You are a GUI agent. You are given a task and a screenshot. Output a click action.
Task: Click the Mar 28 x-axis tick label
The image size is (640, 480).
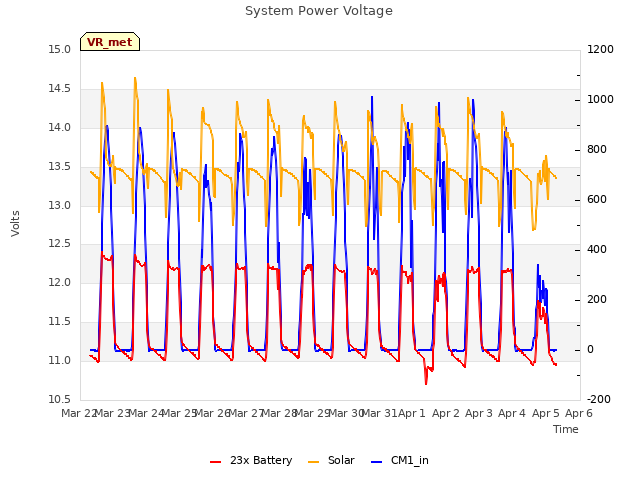click(279, 413)
